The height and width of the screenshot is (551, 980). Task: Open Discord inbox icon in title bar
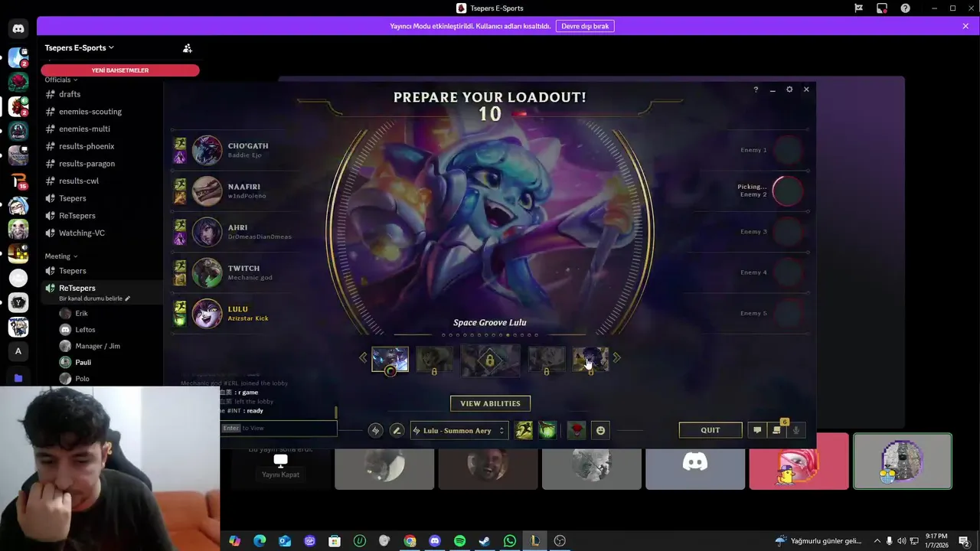pos(882,8)
